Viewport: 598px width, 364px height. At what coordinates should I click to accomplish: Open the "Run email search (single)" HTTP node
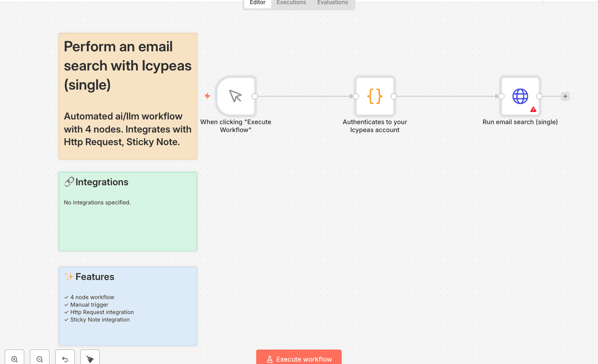[520, 96]
